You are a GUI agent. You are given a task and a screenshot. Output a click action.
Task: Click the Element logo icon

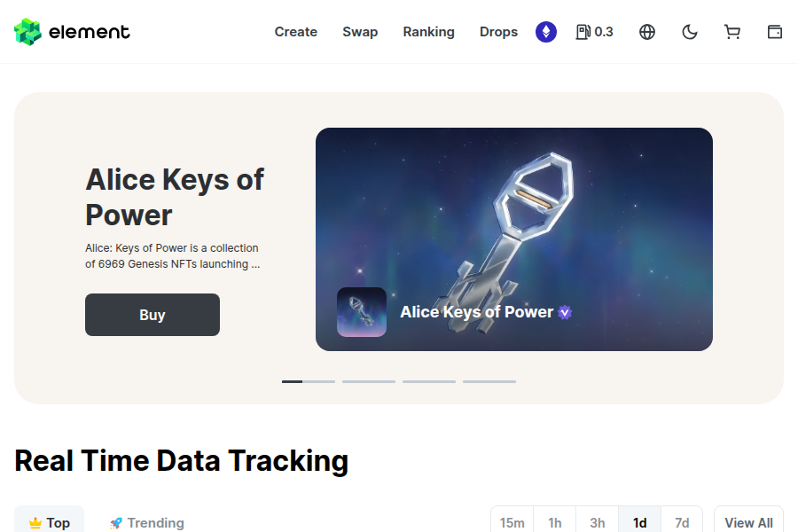(x=27, y=32)
